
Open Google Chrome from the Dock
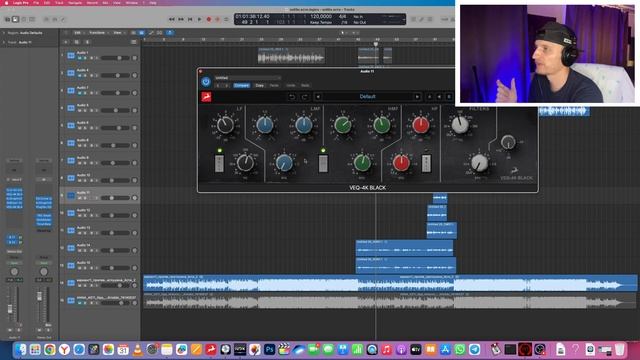point(50,349)
